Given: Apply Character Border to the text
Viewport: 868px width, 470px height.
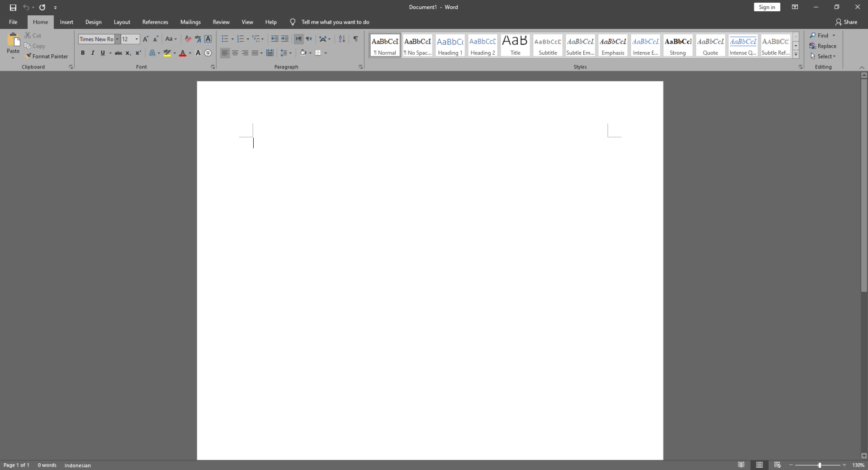Looking at the screenshot, I should point(208,39).
